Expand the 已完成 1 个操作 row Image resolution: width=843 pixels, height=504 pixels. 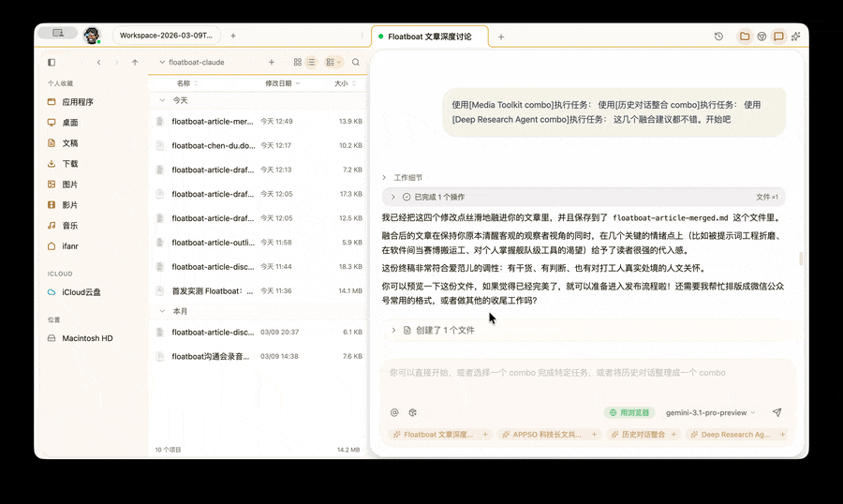click(584, 197)
